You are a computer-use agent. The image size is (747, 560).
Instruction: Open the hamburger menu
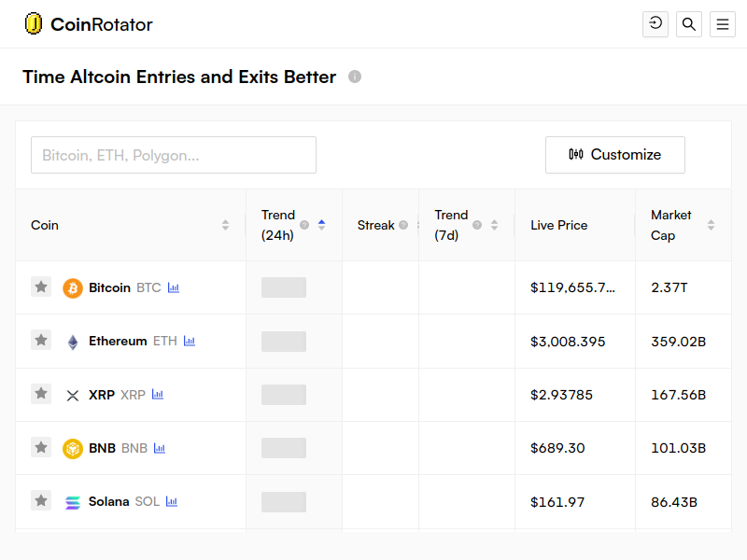722,24
